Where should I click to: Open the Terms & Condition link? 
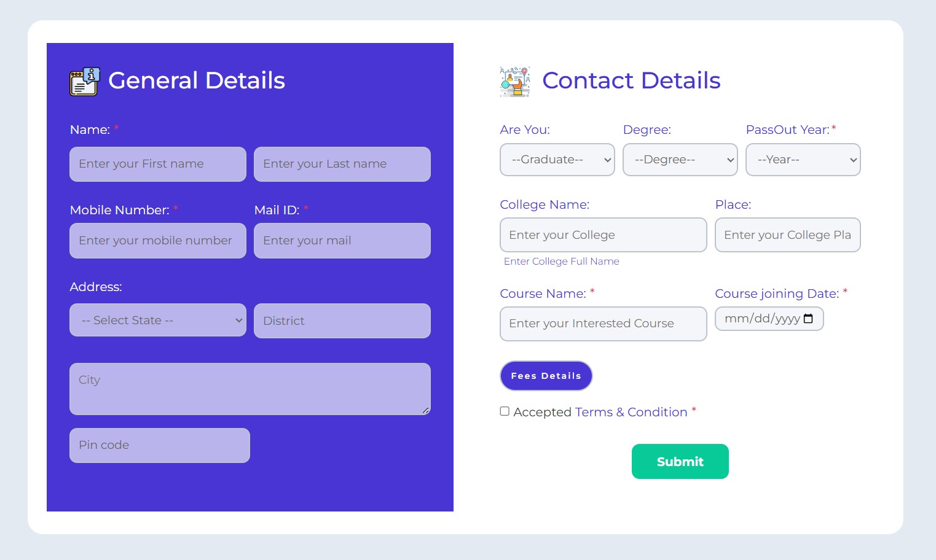pos(631,412)
